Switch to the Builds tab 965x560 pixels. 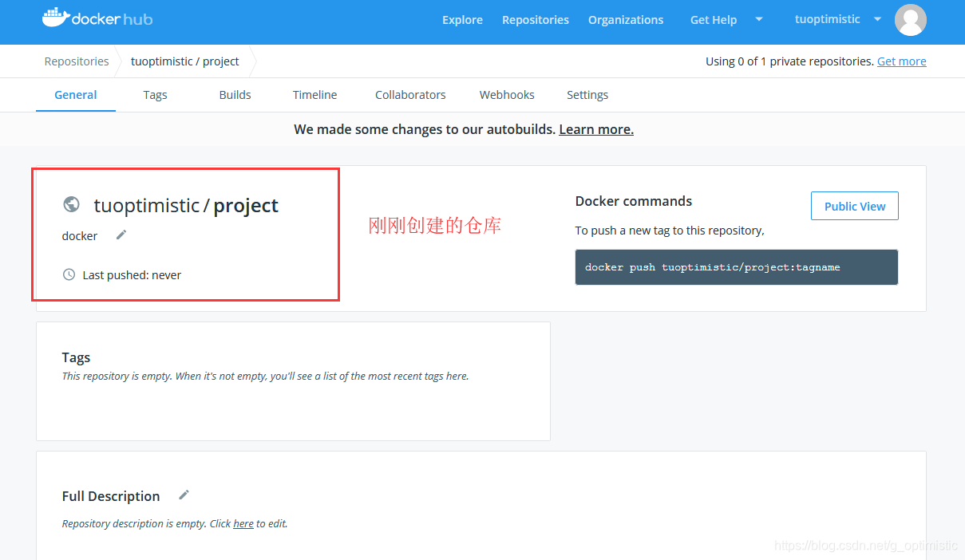pos(235,95)
